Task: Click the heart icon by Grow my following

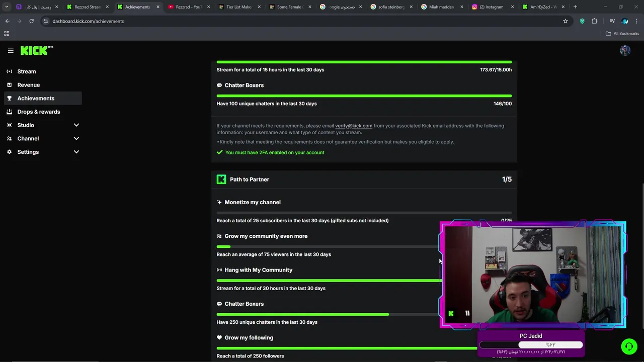Action: (219, 338)
